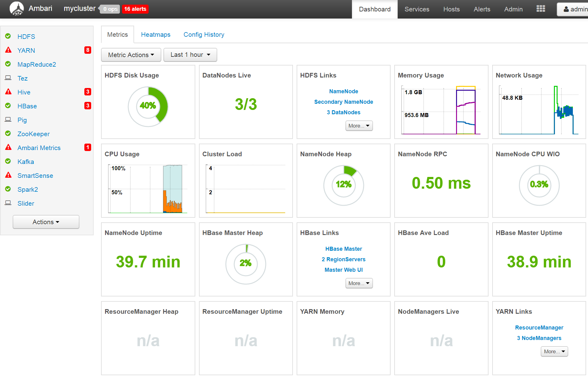Open the Network Usage graph
The height and width of the screenshot is (382, 588).
click(x=539, y=110)
